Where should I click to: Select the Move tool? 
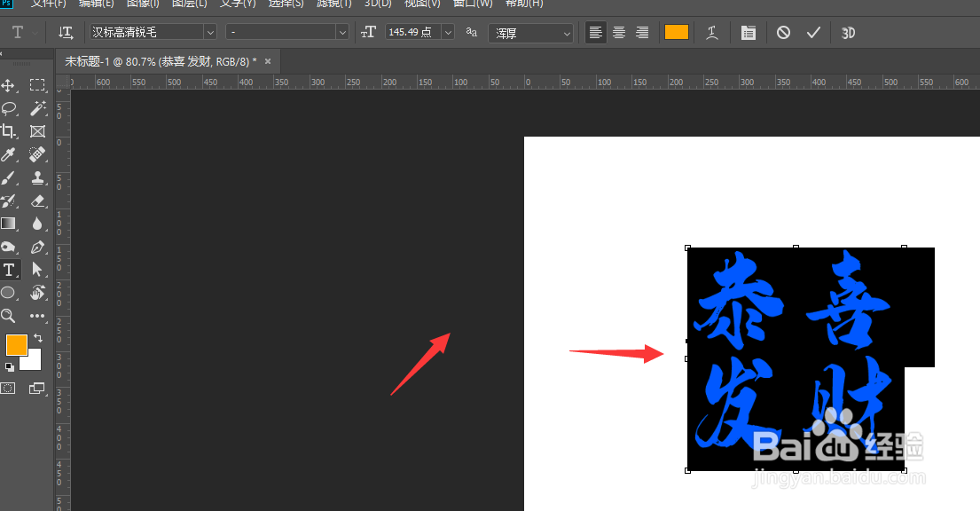pyautogui.click(x=9, y=85)
